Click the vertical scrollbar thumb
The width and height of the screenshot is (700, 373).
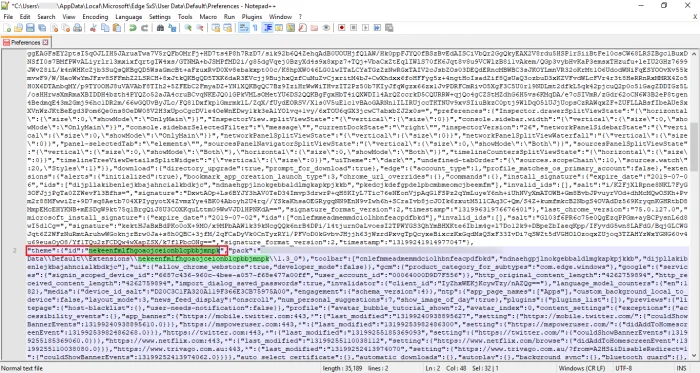tap(694, 146)
